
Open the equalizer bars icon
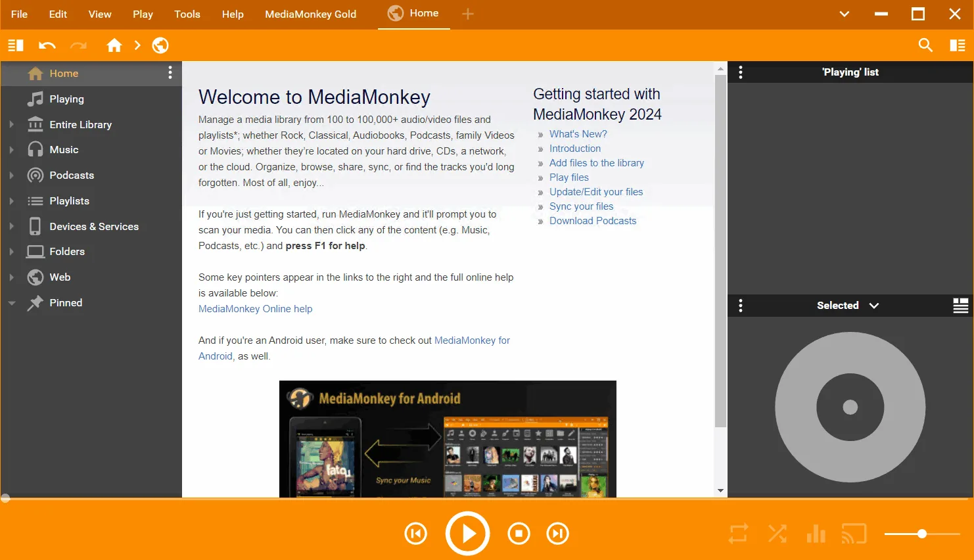[816, 534]
